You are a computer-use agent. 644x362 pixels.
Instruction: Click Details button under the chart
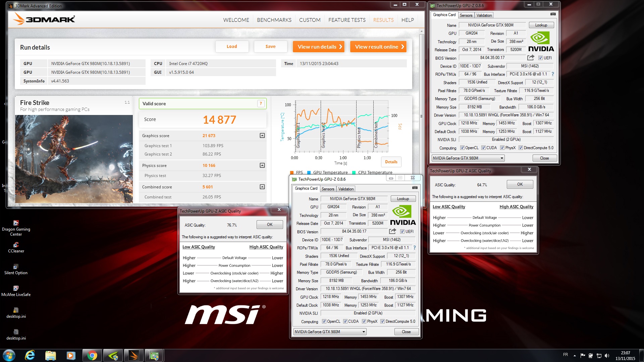point(391,162)
